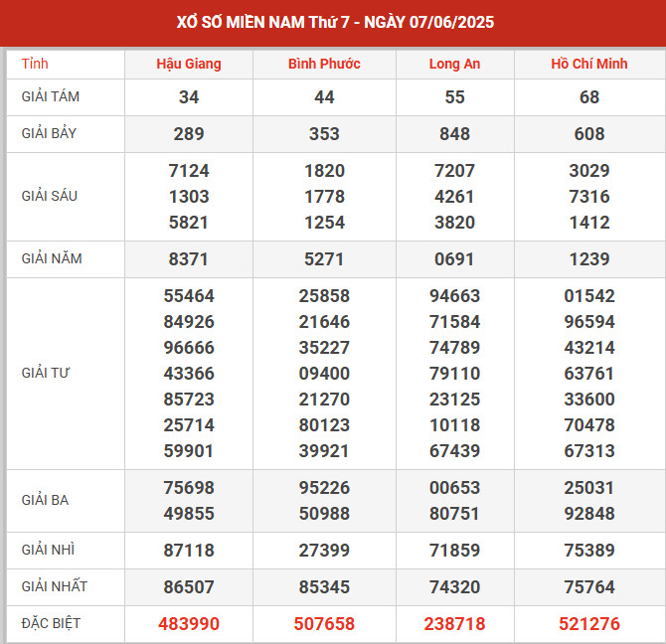Click third prize number 00653
This screenshot has height=644, width=666.
coord(454,488)
